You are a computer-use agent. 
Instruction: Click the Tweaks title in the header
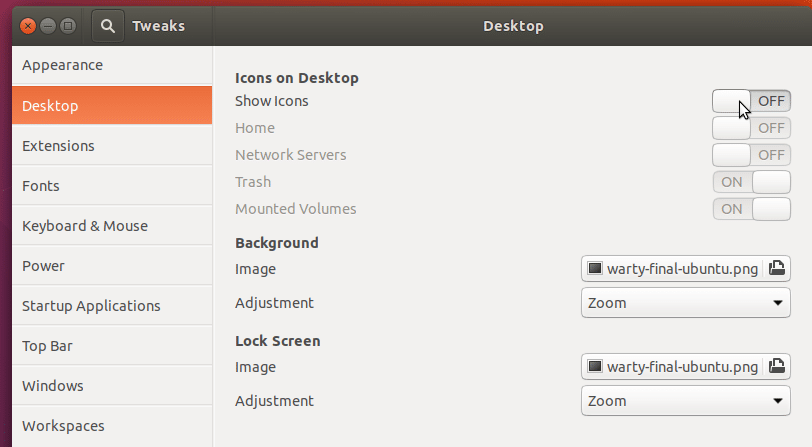[x=158, y=26]
